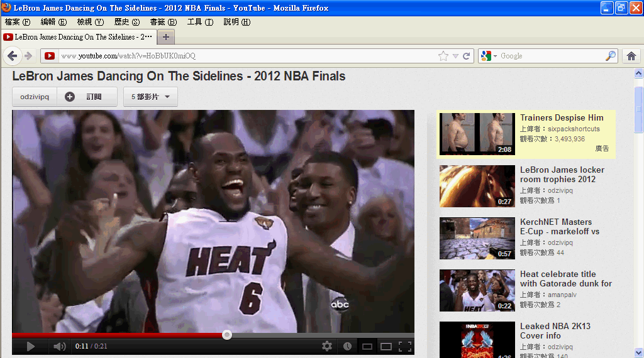Run the search with magnifier icon
Screen dimensions: 644x358
(x=611, y=56)
